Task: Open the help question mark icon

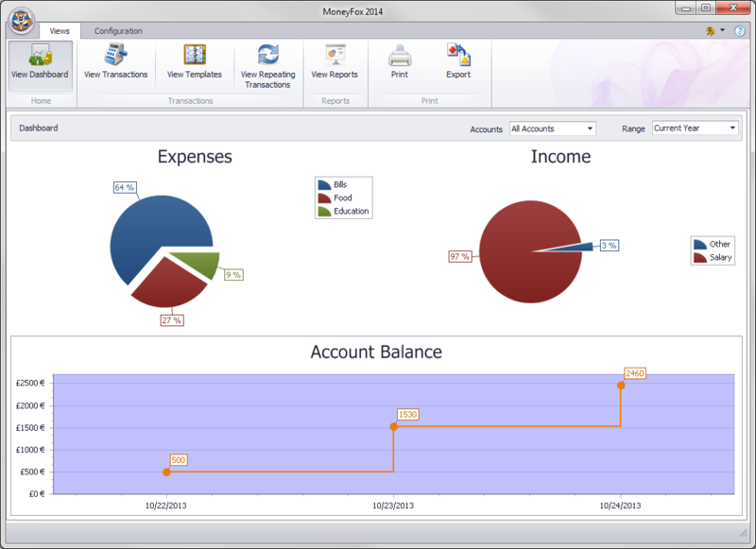Action: tap(739, 31)
